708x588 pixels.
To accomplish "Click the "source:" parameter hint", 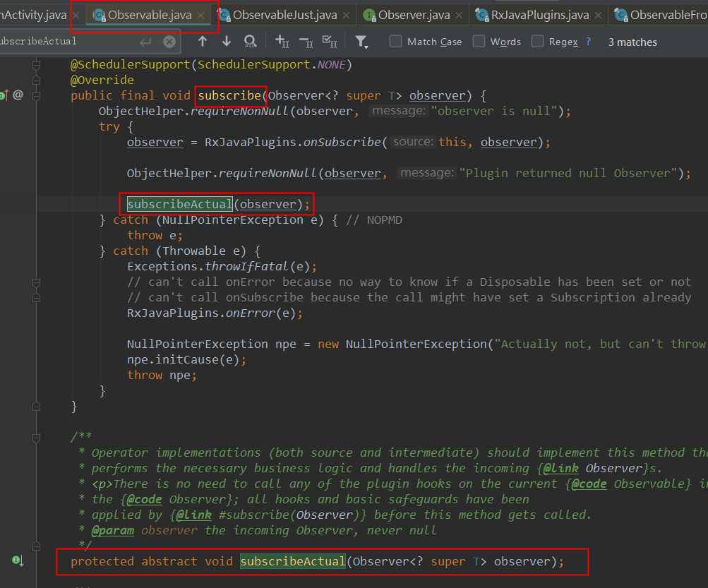I will tap(413, 143).
